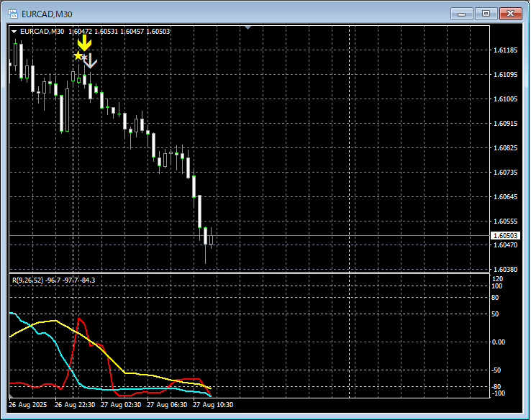Click price scale value 1.61095
531x420 pixels.
pyautogui.click(x=506, y=75)
